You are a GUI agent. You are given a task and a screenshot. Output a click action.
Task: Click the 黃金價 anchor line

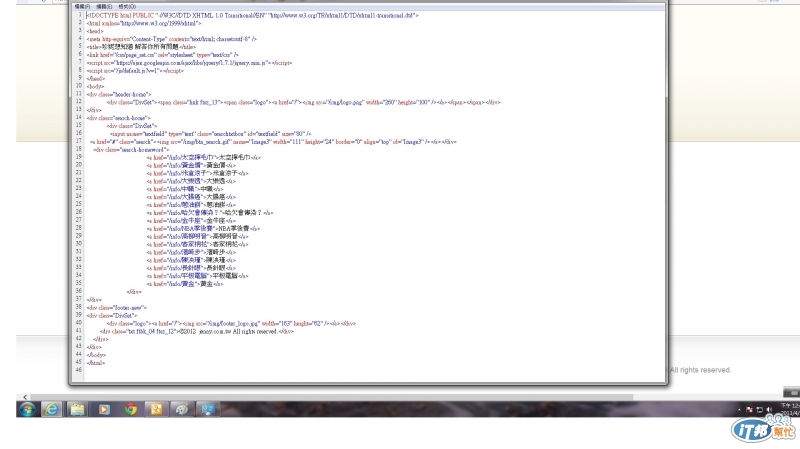191,165
